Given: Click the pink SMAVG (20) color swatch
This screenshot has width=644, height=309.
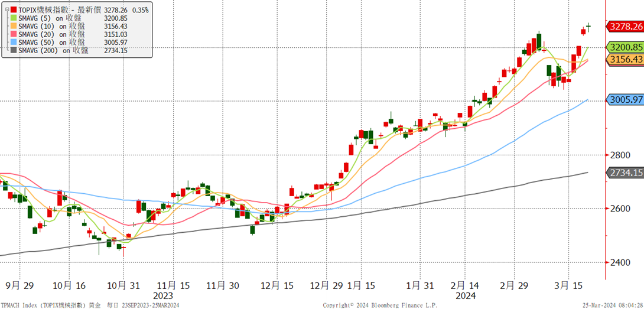Looking at the screenshot, I should 14,34.
